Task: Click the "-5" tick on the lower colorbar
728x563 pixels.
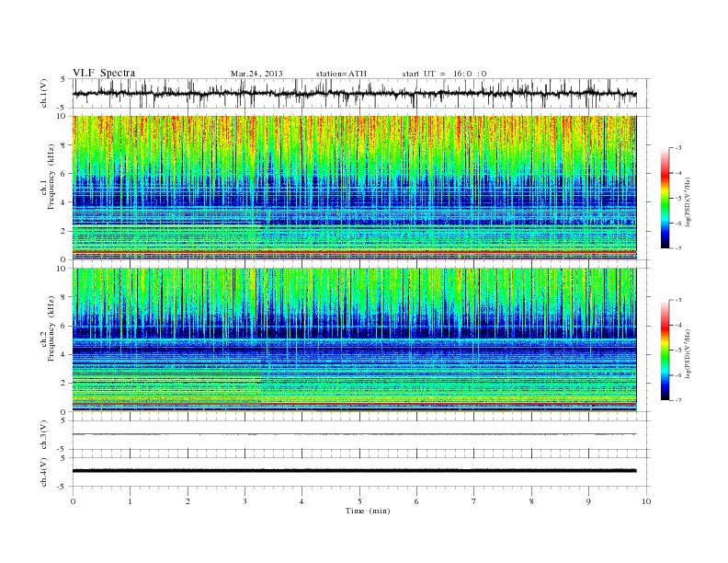Action: 677,350
